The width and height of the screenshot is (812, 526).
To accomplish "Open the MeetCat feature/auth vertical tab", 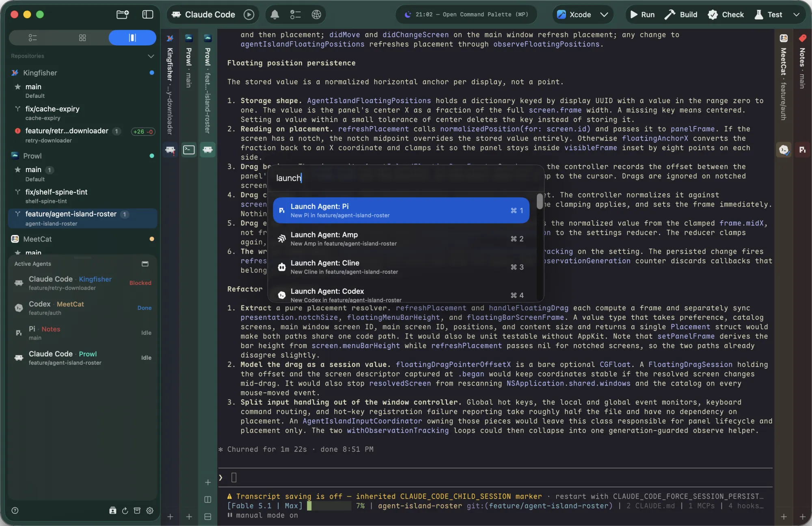I will [784, 77].
